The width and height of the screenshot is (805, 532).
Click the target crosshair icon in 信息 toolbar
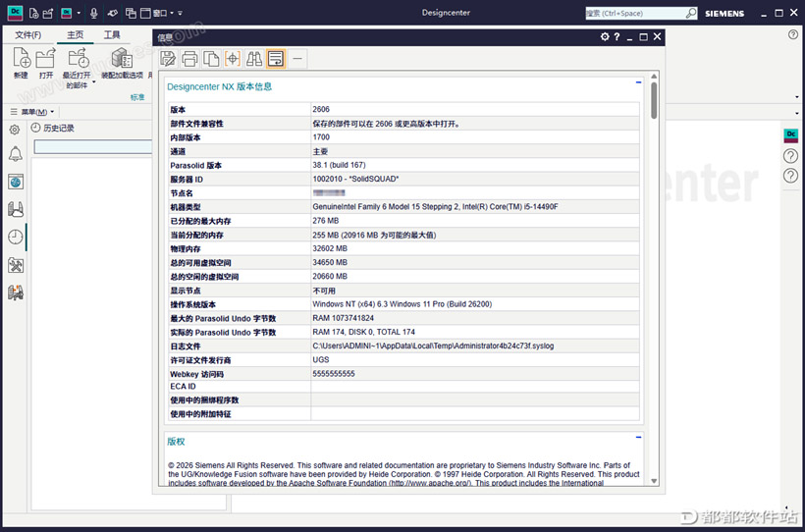233,59
